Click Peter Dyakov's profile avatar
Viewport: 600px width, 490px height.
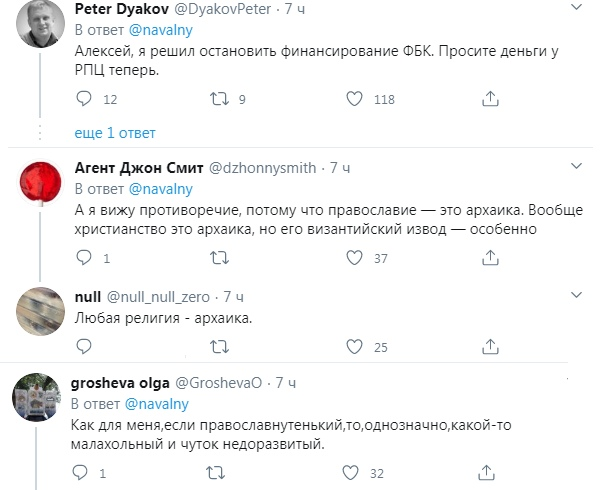[x=41, y=27]
